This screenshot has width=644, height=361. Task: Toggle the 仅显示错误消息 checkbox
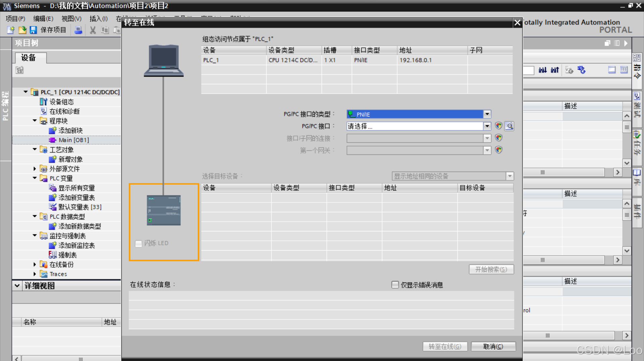pyautogui.click(x=395, y=285)
